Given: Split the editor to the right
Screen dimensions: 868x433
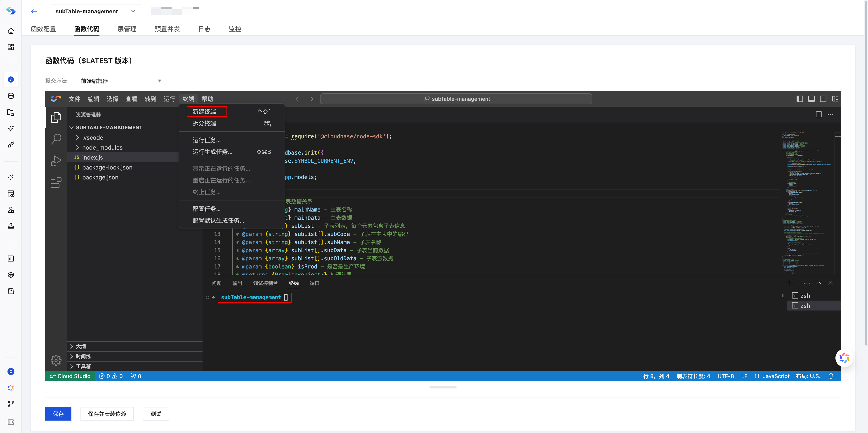Looking at the screenshot, I should click(x=819, y=114).
